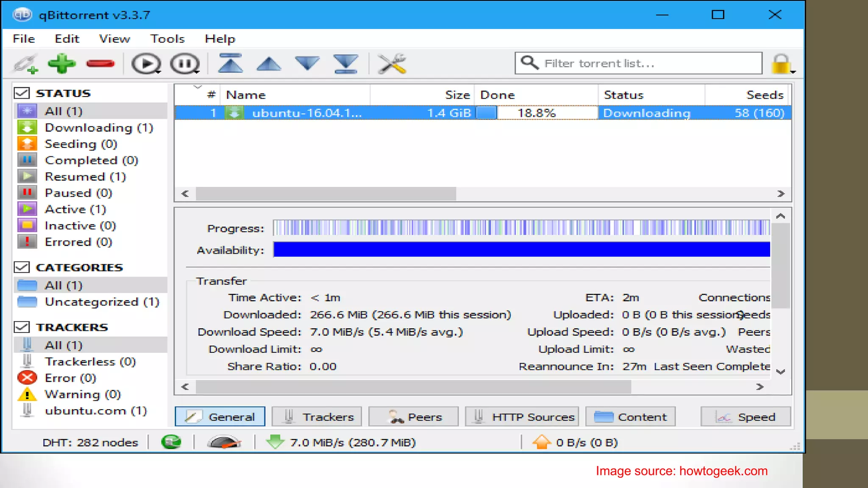Screen dimensions: 868x488
Task: Click green connection status globe icon
Action: coord(171,442)
